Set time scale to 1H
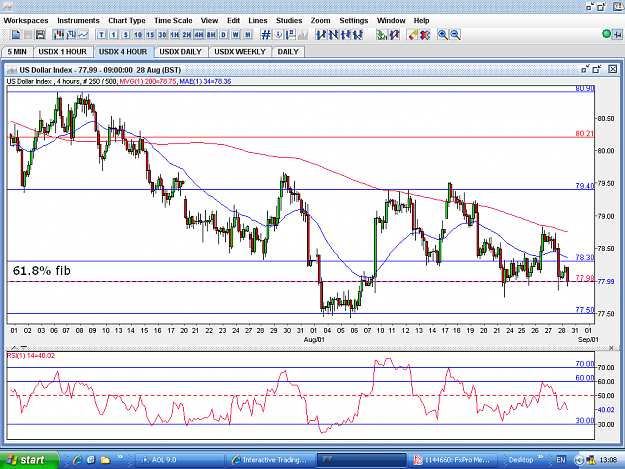The height and width of the screenshot is (469, 625). 175,35
